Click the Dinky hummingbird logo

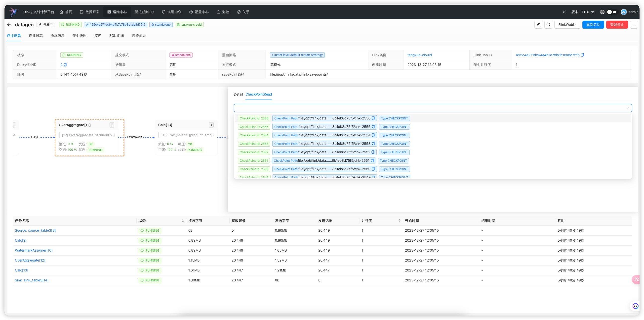(13, 12)
